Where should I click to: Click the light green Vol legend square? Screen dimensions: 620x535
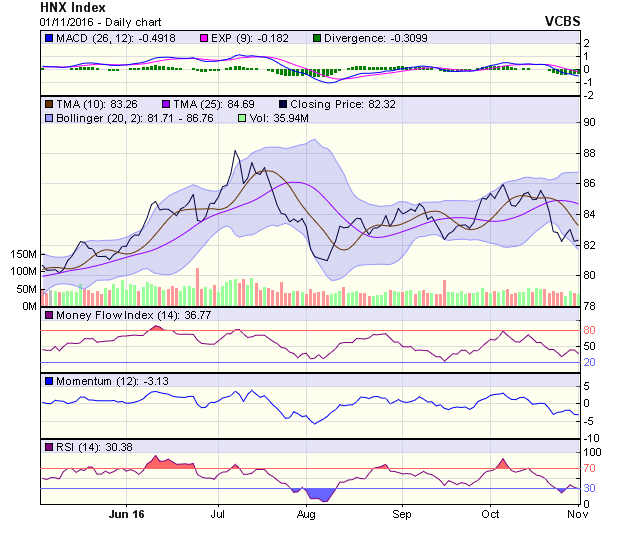241,118
